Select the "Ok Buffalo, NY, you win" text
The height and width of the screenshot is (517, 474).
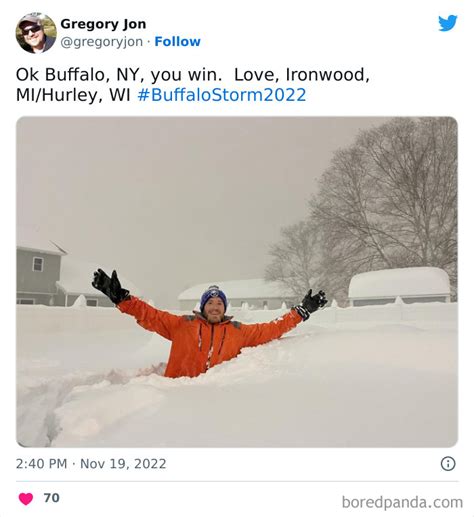coord(119,75)
